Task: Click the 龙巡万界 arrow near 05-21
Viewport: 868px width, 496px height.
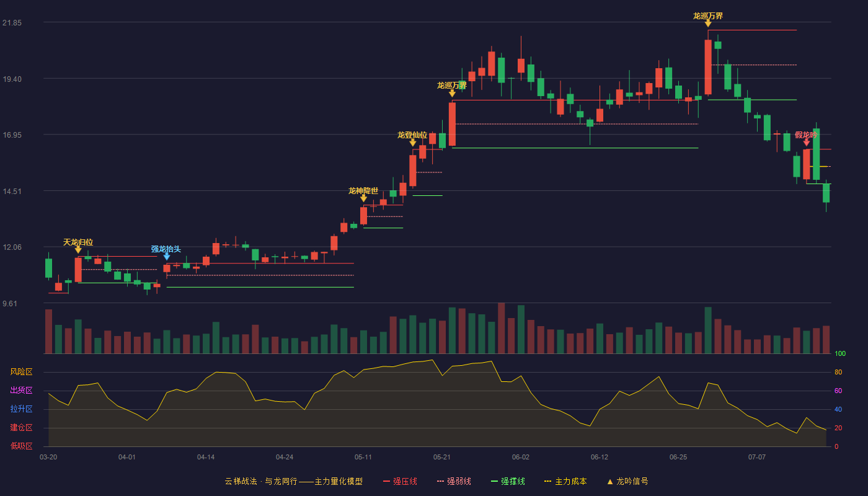Action: (452, 93)
